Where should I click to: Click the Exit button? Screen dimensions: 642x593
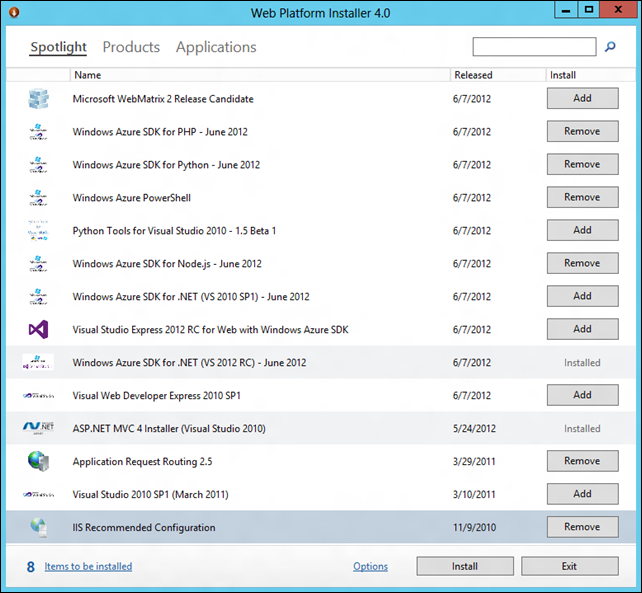point(570,566)
